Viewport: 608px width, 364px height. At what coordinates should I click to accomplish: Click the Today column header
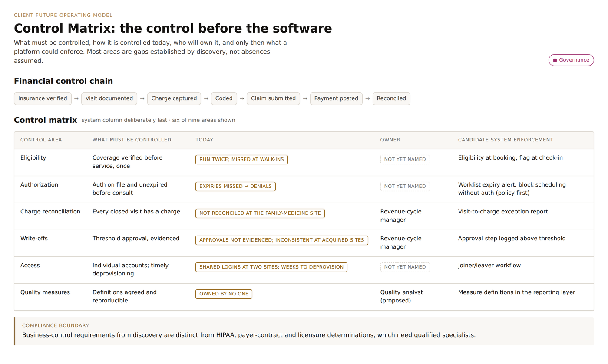point(204,140)
